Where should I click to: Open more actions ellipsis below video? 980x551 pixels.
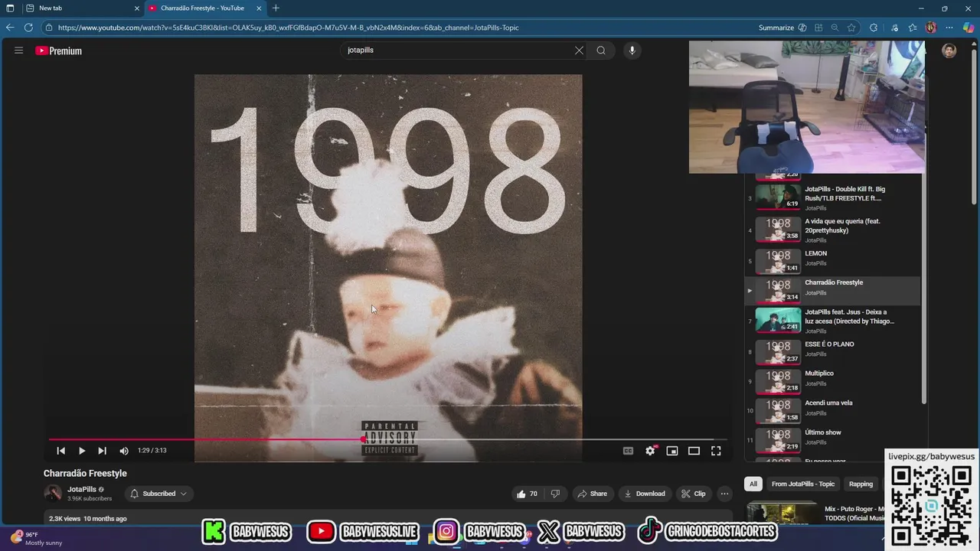[x=724, y=494]
